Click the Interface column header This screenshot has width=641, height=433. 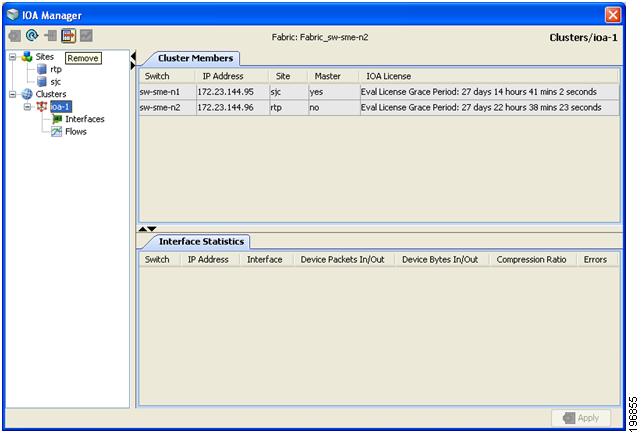pos(267,260)
